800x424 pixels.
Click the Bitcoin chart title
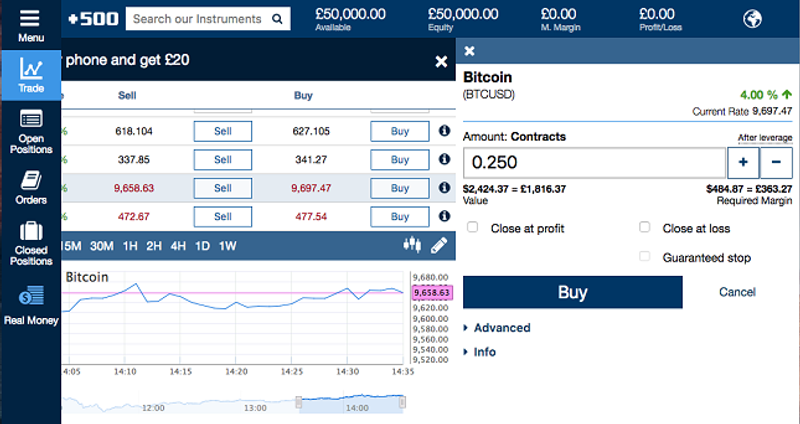(x=87, y=277)
